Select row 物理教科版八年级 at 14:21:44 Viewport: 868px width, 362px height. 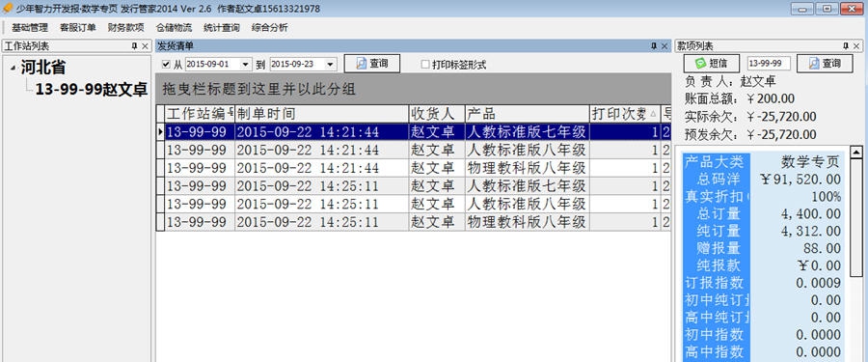(414, 167)
